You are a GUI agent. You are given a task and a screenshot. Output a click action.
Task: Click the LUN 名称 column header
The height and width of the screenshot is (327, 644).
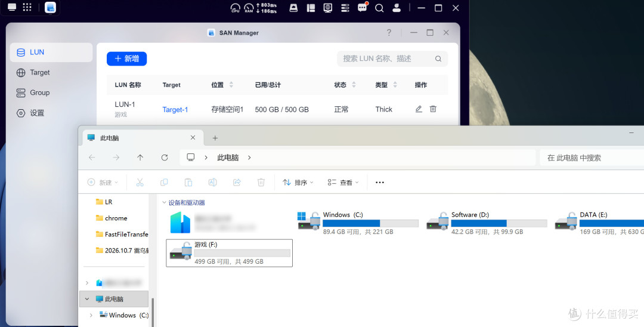pos(128,85)
